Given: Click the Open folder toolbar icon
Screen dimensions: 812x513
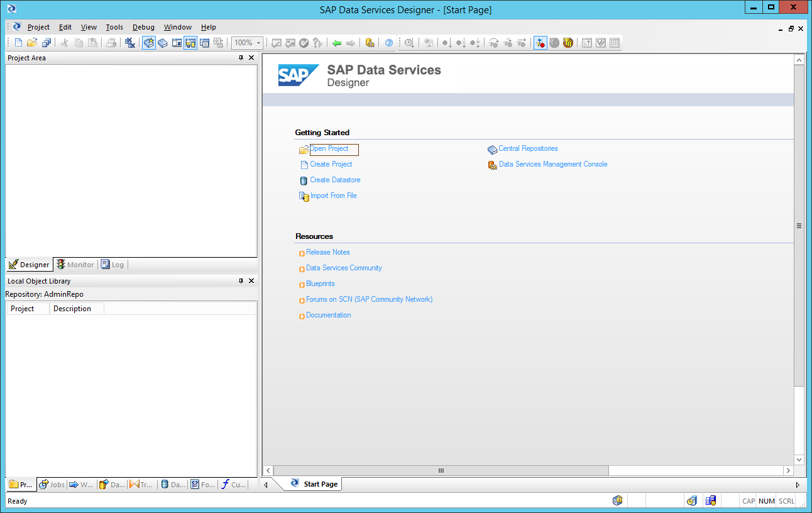Looking at the screenshot, I should [x=31, y=43].
